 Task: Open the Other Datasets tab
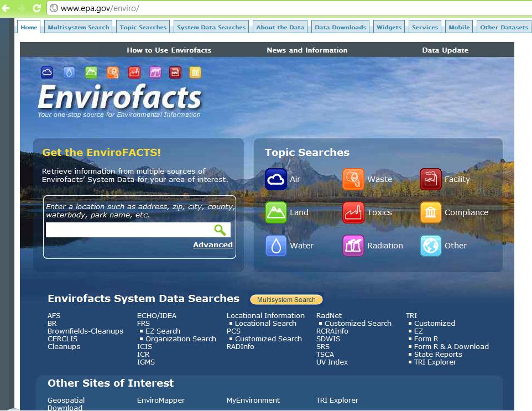[x=504, y=27]
